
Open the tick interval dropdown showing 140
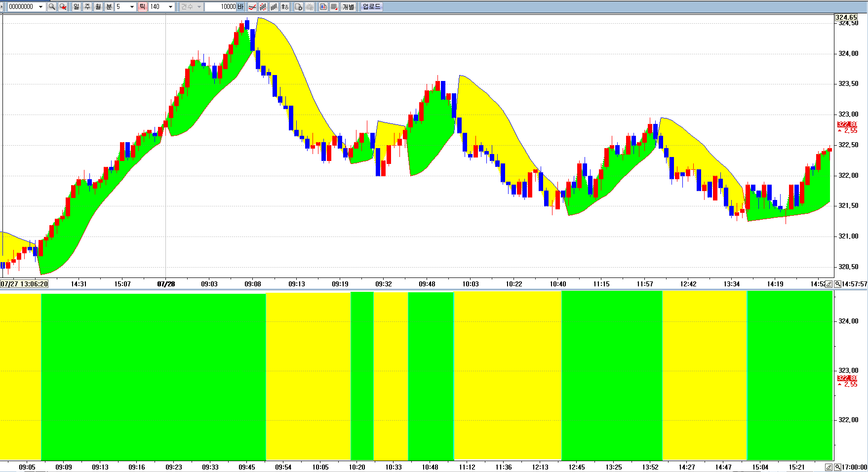(170, 6)
